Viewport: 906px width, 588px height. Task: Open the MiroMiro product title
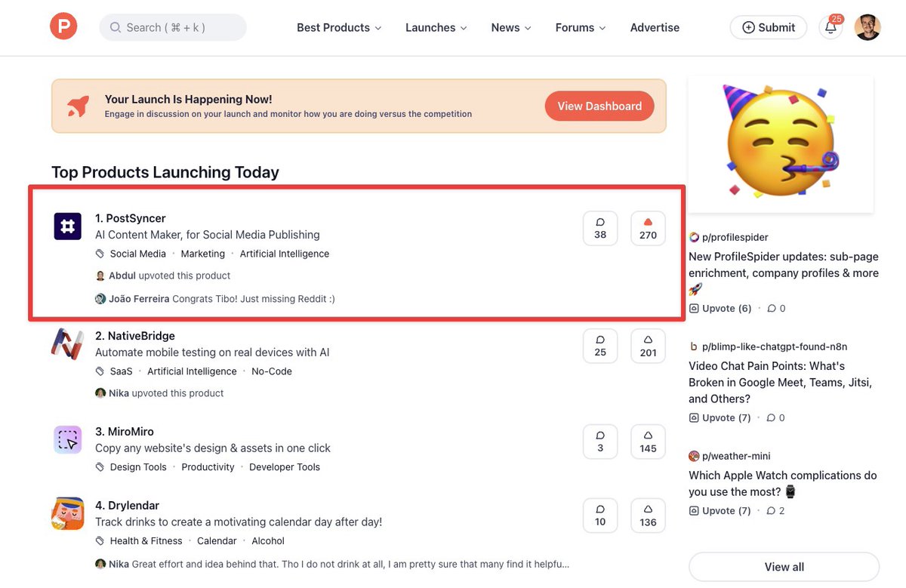point(124,432)
